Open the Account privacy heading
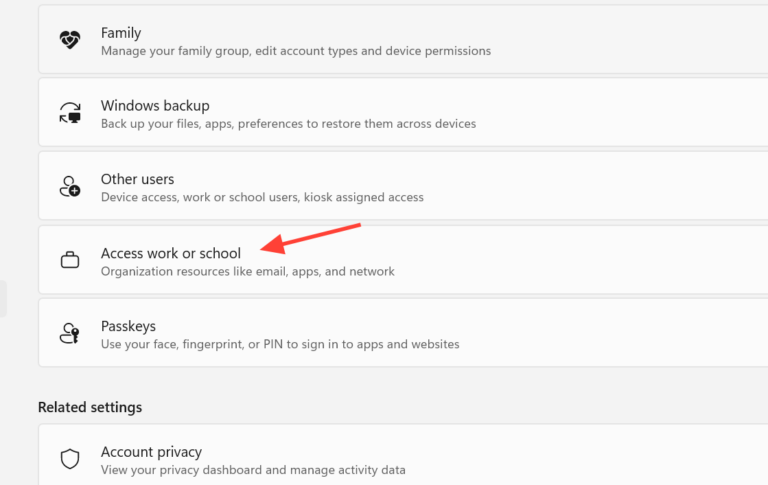The image size is (768, 485). pos(151,452)
